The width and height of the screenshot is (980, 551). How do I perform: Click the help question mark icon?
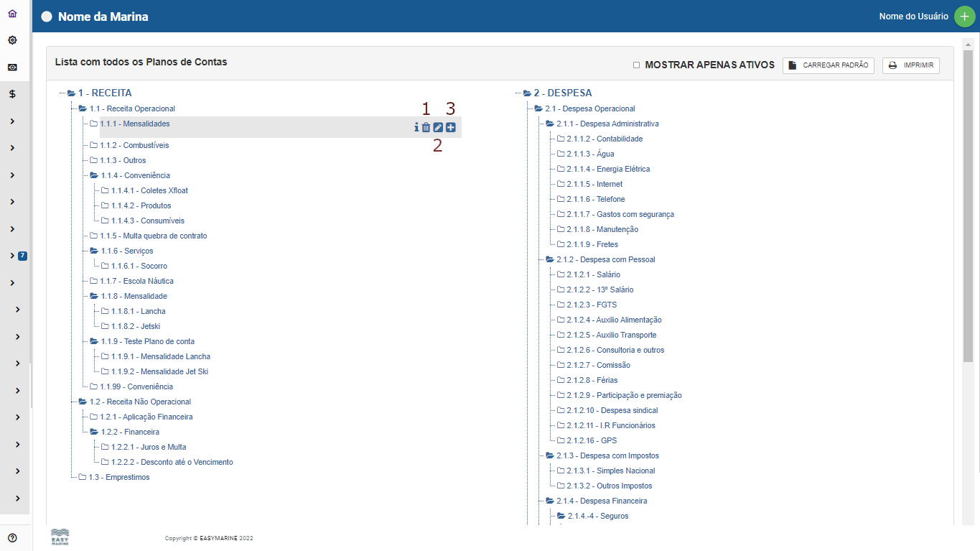point(12,537)
